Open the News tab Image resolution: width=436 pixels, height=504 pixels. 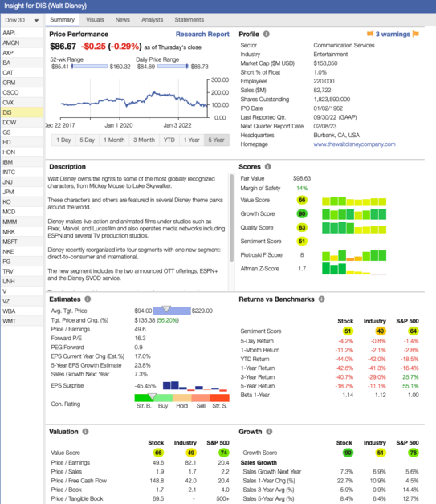click(123, 20)
